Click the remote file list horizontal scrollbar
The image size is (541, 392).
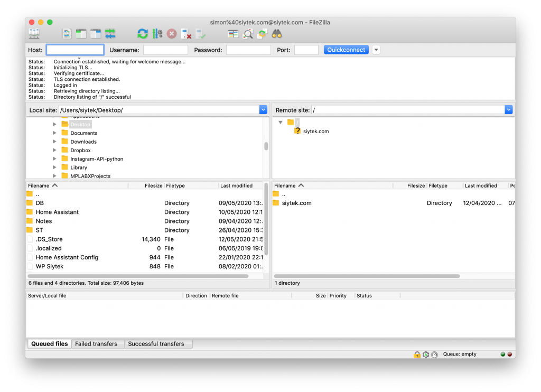click(x=367, y=276)
